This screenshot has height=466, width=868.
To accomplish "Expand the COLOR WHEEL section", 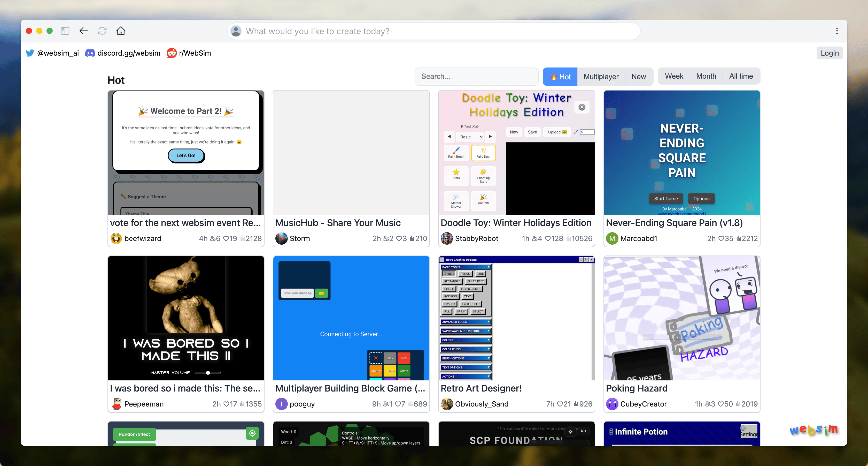I will (466, 349).
